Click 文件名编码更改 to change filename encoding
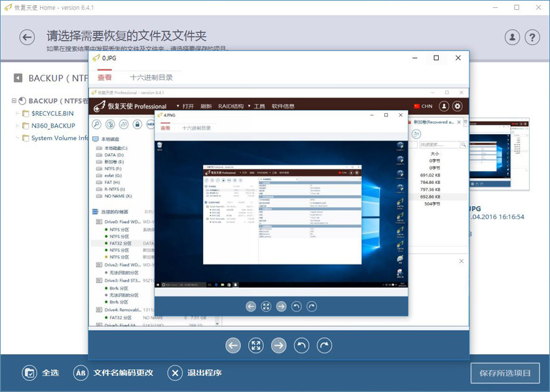Image resolution: width=550 pixels, height=392 pixels. pos(113,373)
